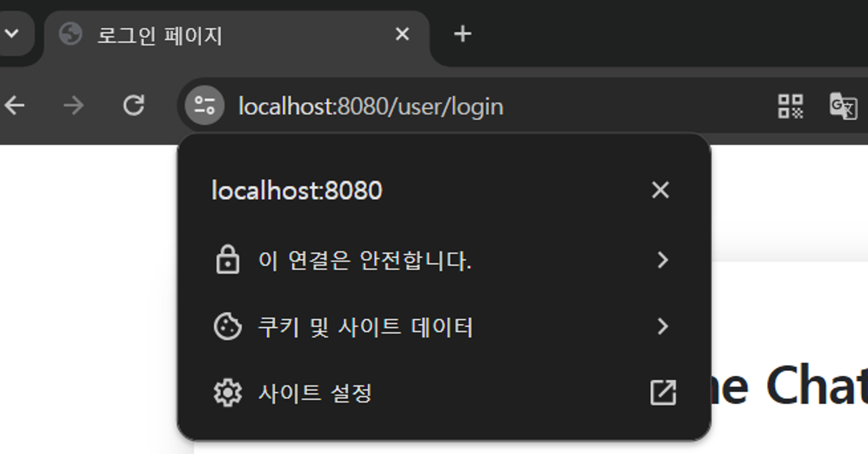The width and height of the screenshot is (868, 454).
Task: Reload the current page
Action: 134,106
